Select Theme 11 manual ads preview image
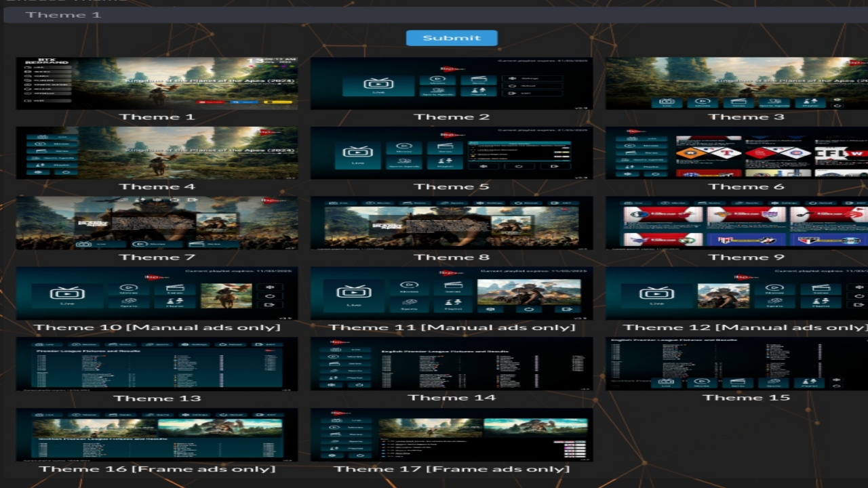 (x=452, y=293)
